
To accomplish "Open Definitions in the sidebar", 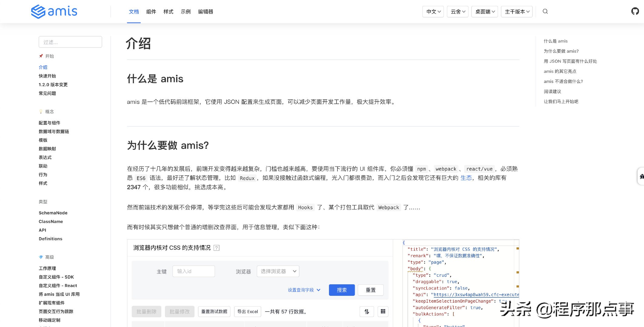I will click(x=51, y=239).
